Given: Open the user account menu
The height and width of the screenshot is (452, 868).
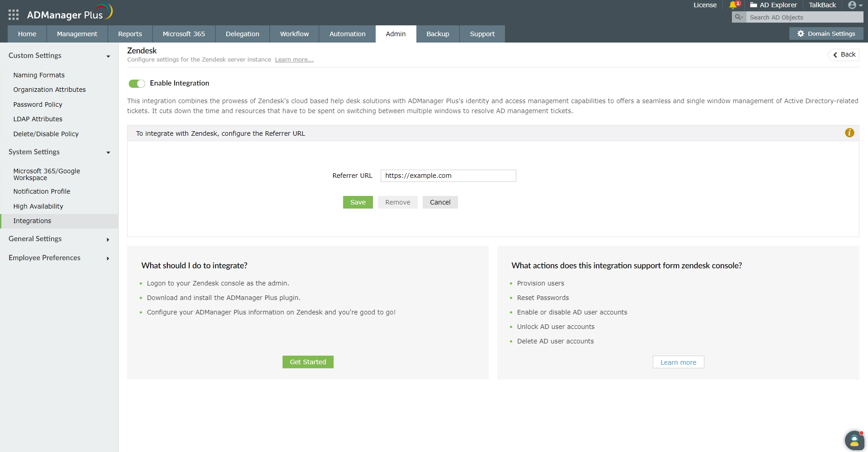Looking at the screenshot, I should (x=854, y=5).
